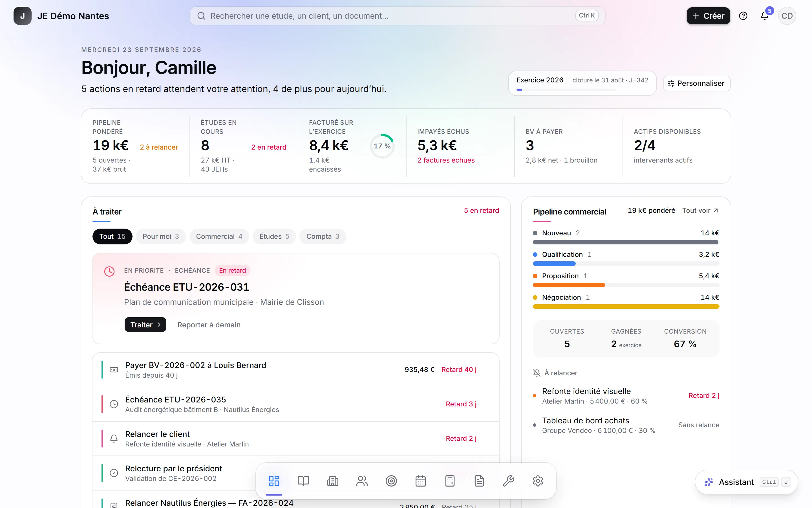Click the Exercice 2026 progress bar
The image size is (812, 508).
coord(566,90)
